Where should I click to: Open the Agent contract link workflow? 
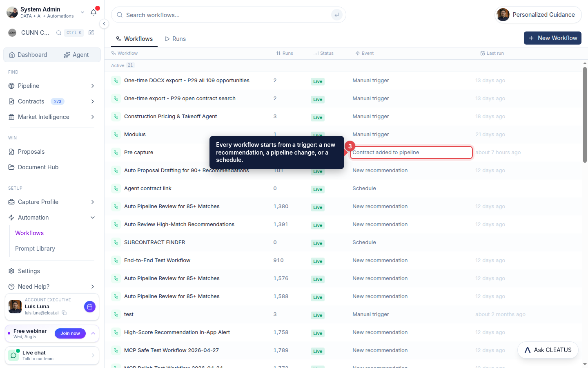coord(148,188)
